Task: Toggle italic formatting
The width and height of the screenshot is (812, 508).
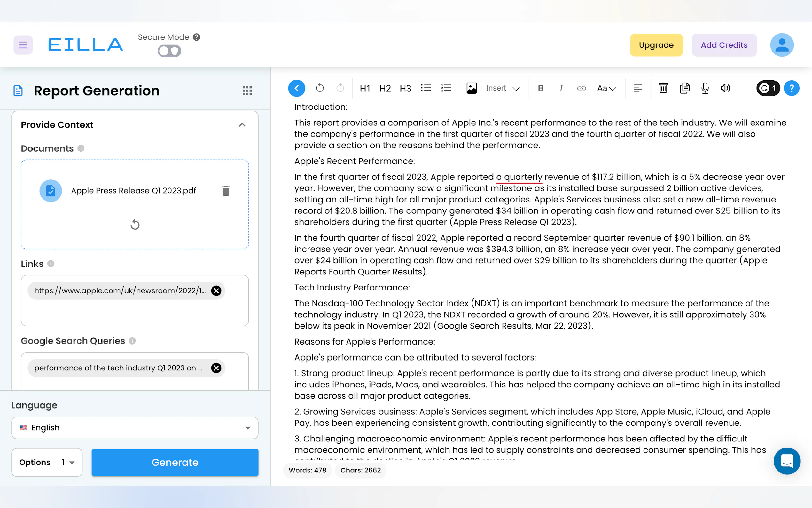Action: [x=561, y=88]
